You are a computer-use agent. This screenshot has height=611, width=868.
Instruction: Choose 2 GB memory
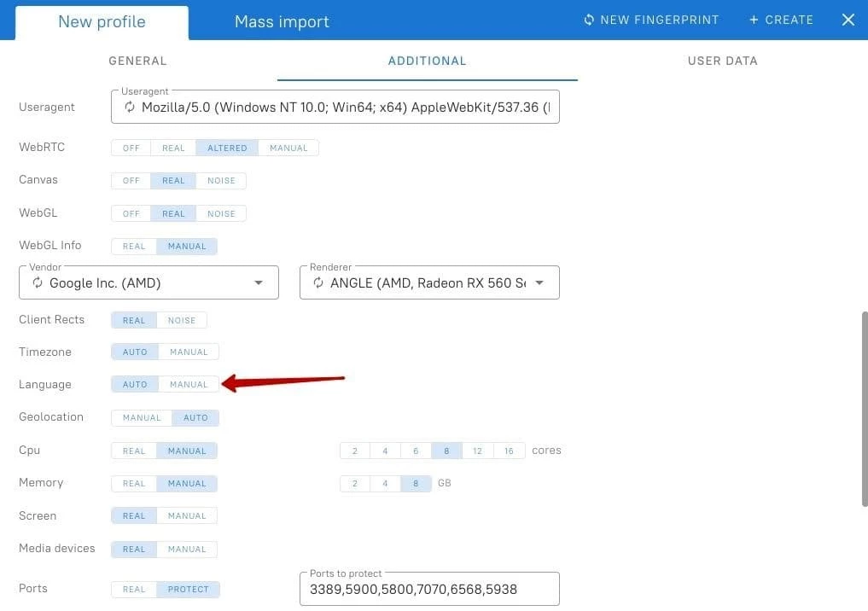[355, 483]
